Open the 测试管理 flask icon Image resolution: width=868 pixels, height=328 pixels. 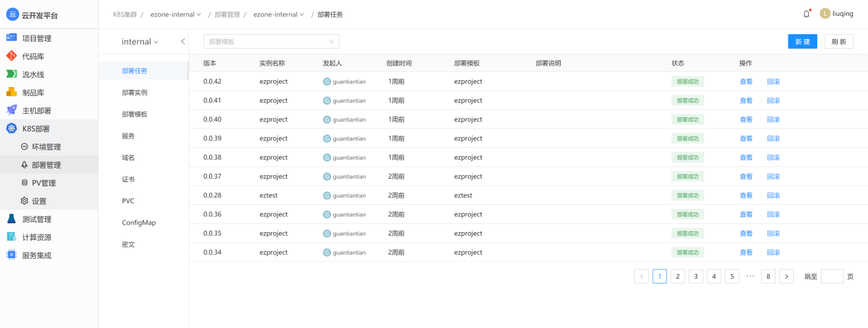point(12,219)
